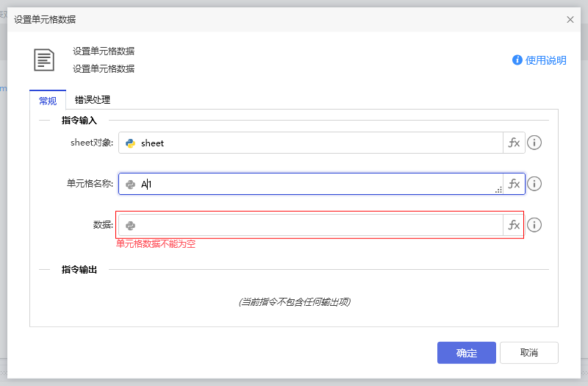Click Python icon in 单元格名称 field
The image size is (588, 386).
[x=130, y=185]
